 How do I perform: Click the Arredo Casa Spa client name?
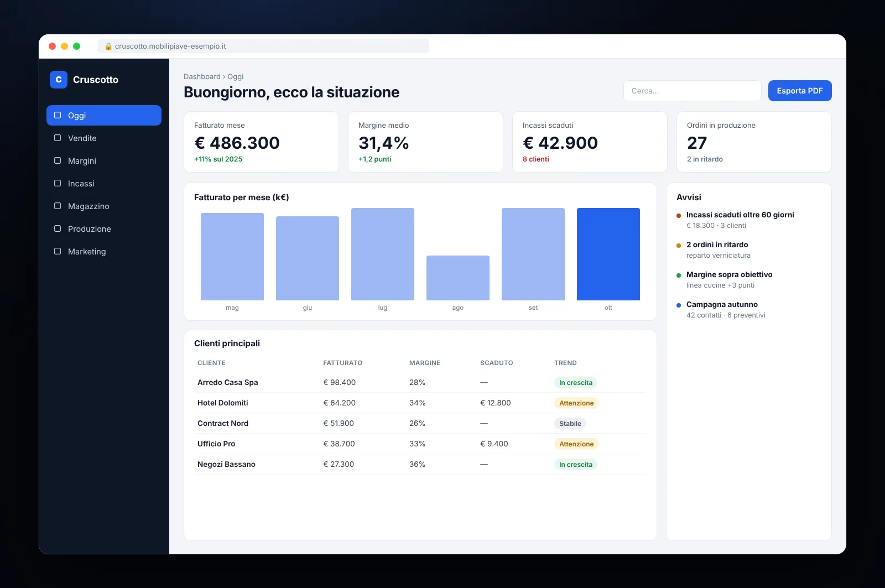coord(228,383)
